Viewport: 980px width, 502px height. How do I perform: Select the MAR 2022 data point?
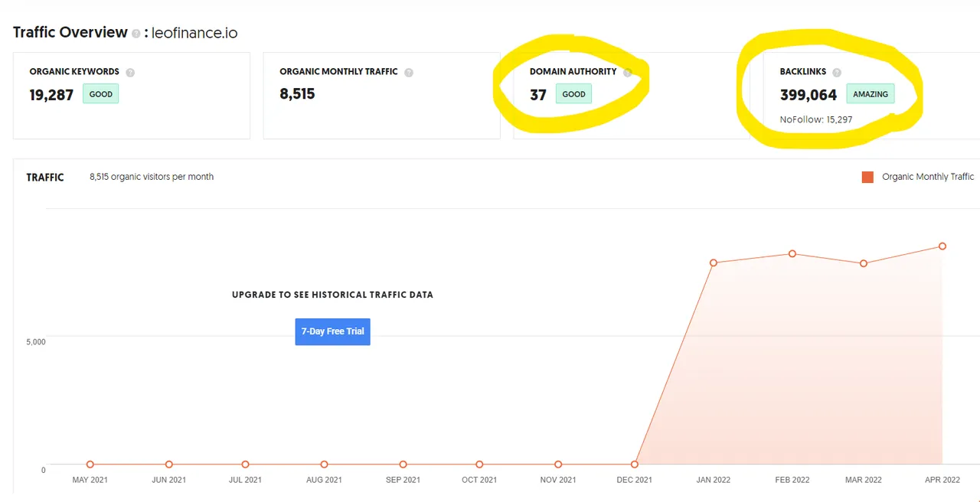pyautogui.click(x=864, y=263)
